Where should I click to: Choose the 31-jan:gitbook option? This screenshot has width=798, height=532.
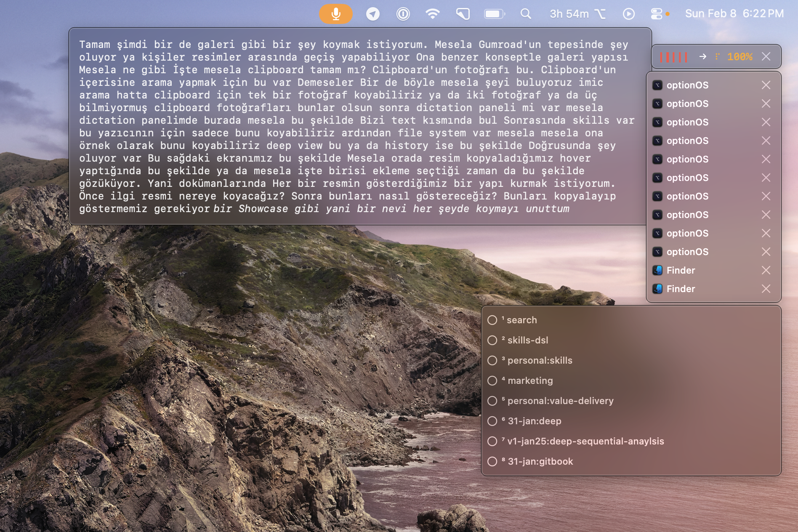pos(492,461)
